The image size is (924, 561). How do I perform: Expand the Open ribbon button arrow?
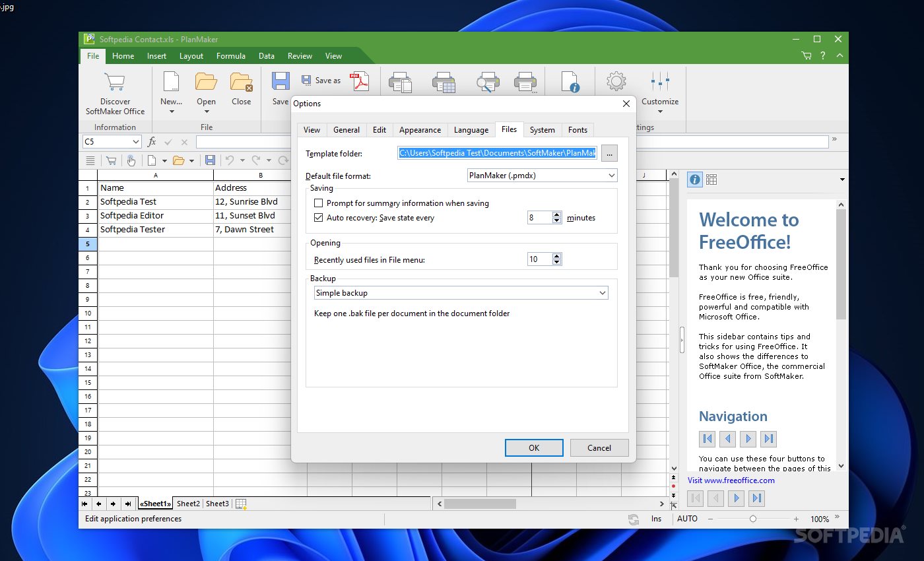click(x=206, y=112)
